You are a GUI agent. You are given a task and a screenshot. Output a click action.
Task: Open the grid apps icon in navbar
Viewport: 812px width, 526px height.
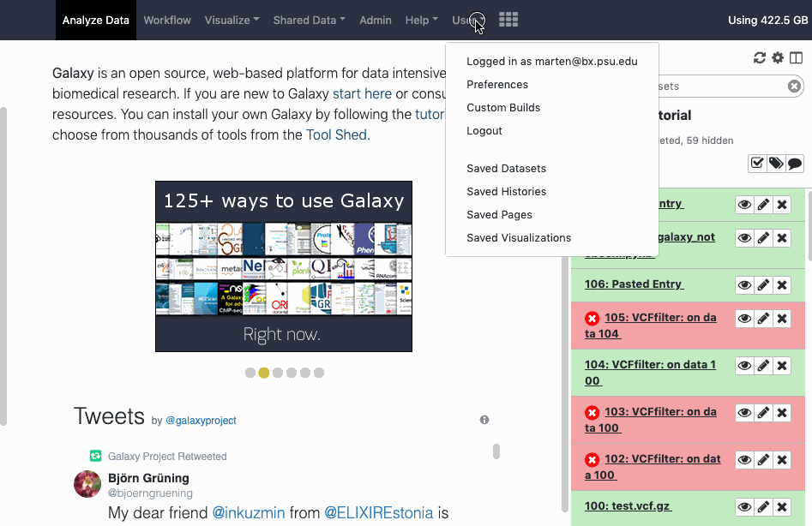tap(508, 20)
